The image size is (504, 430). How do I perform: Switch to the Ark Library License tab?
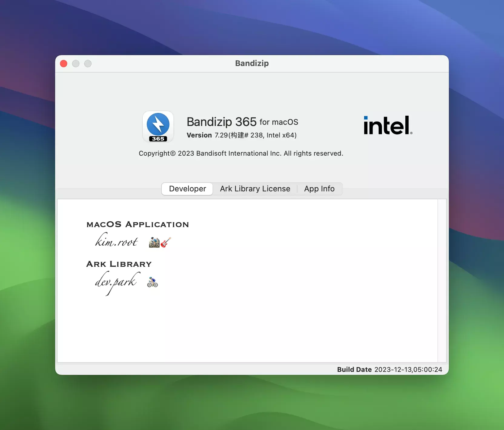255,189
